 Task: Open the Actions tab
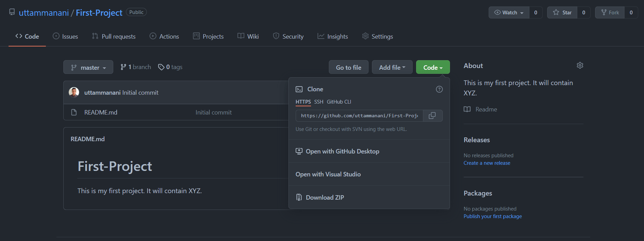click(x=164, y=36)
